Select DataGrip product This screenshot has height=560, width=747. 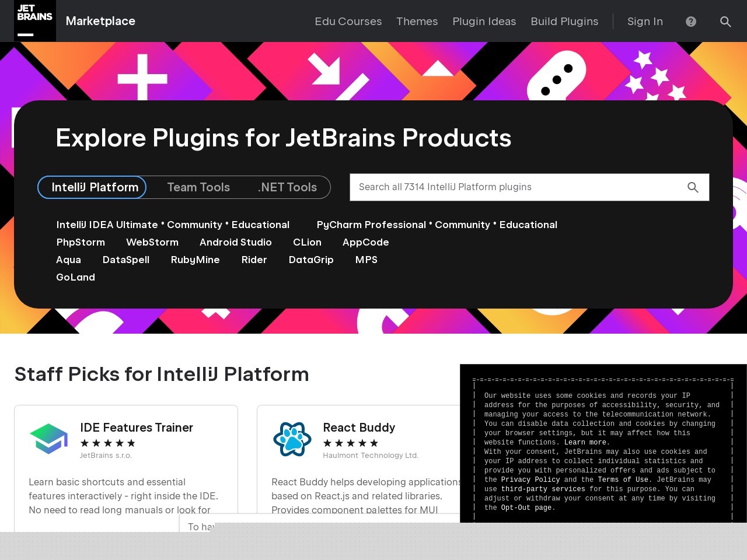pyautogui.click(x=311, y=260)
